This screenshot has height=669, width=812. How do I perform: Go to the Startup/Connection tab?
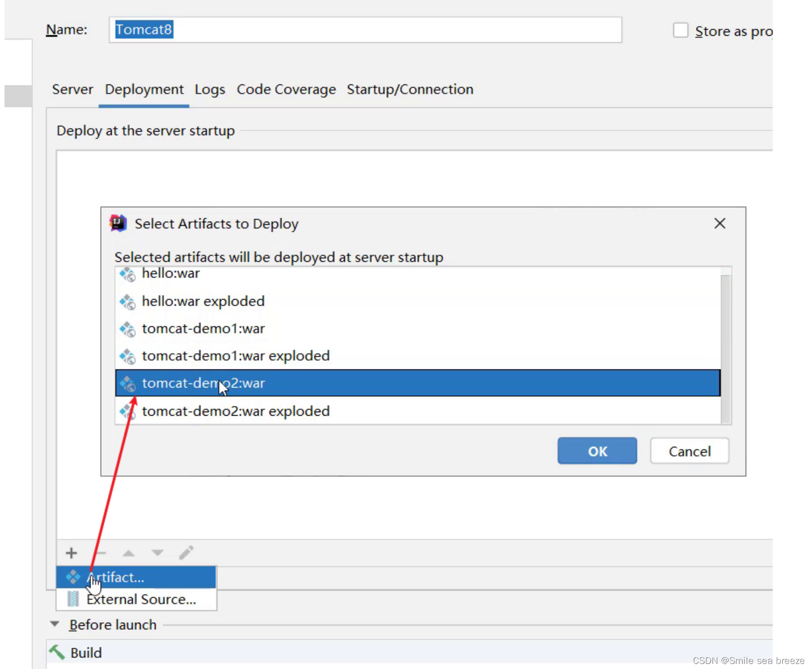410,89
